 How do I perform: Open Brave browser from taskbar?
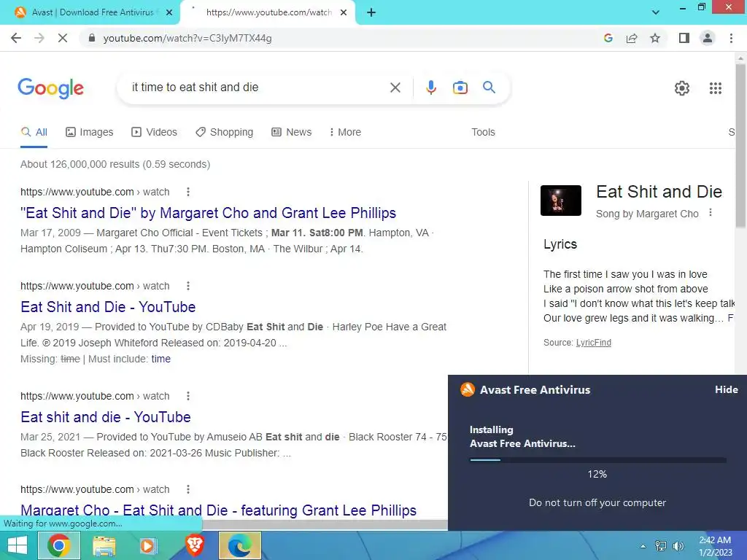coord(195,545)
